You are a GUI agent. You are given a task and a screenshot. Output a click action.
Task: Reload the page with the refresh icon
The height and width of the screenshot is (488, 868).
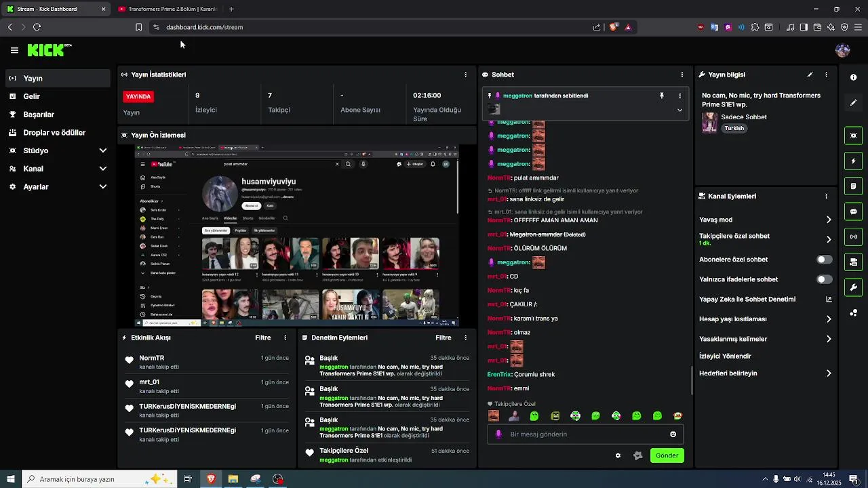(x=37, y=27)
